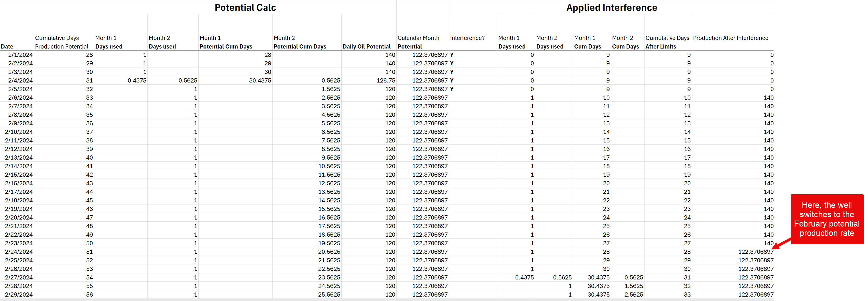Click the Cumulative Days Production Potential header
Screen dimensions: 868x301
point(61,42)
